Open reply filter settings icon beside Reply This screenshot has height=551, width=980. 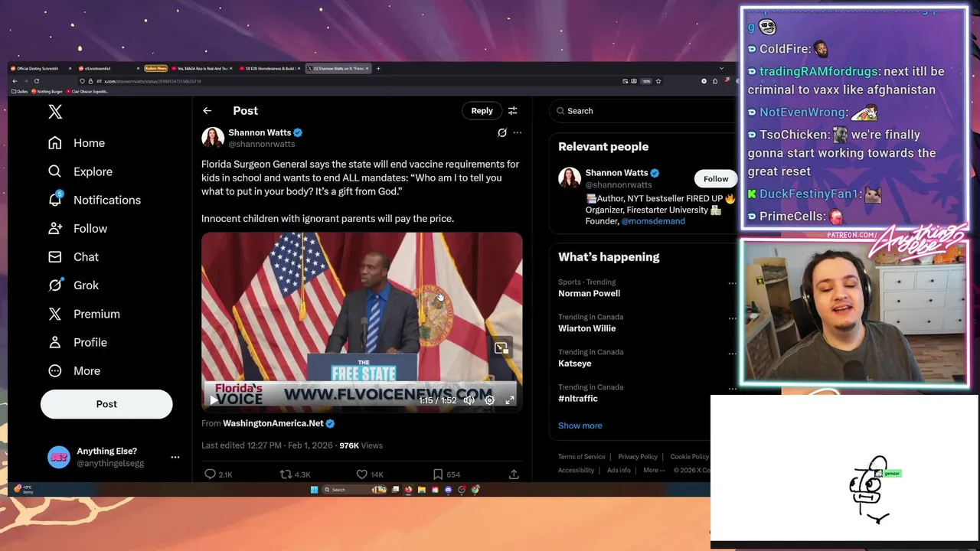tap(512, 111)
